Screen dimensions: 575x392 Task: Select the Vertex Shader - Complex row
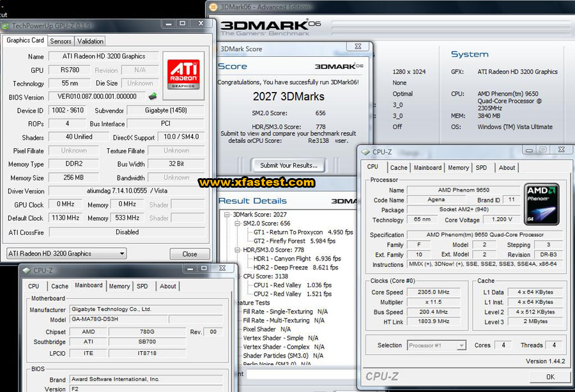tap(284, 347)
